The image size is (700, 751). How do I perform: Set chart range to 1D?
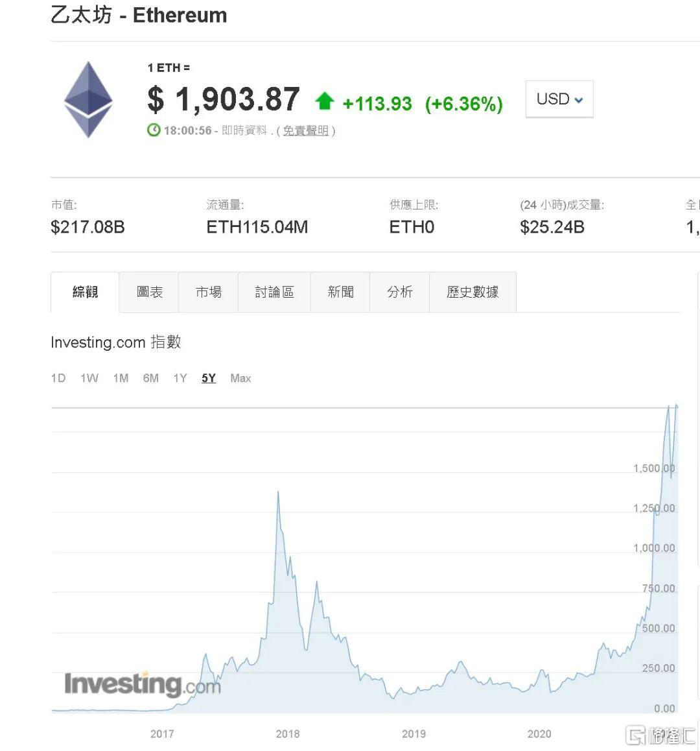(58, 378)
